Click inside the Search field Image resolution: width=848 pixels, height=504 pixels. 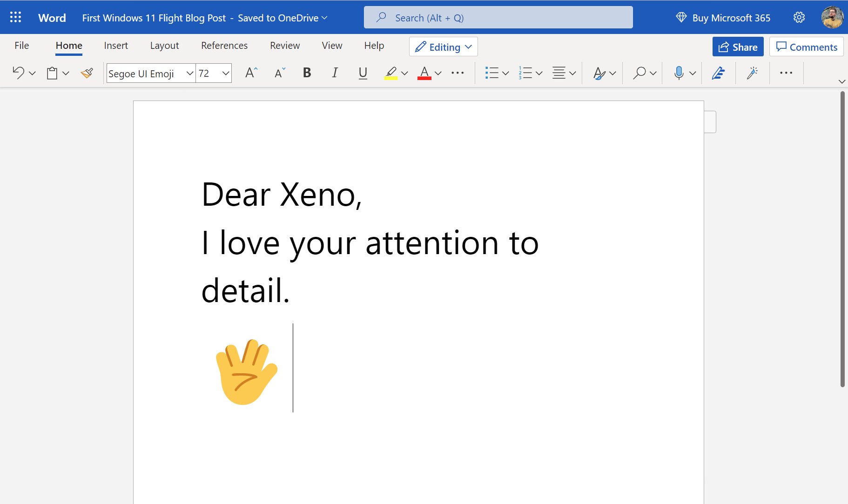(498, 17)
